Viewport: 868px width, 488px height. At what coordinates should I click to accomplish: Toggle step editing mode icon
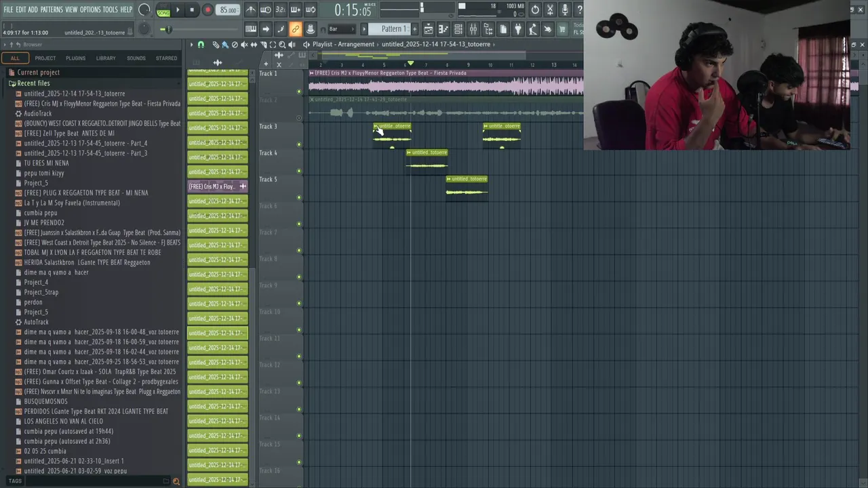coord(281,29)
